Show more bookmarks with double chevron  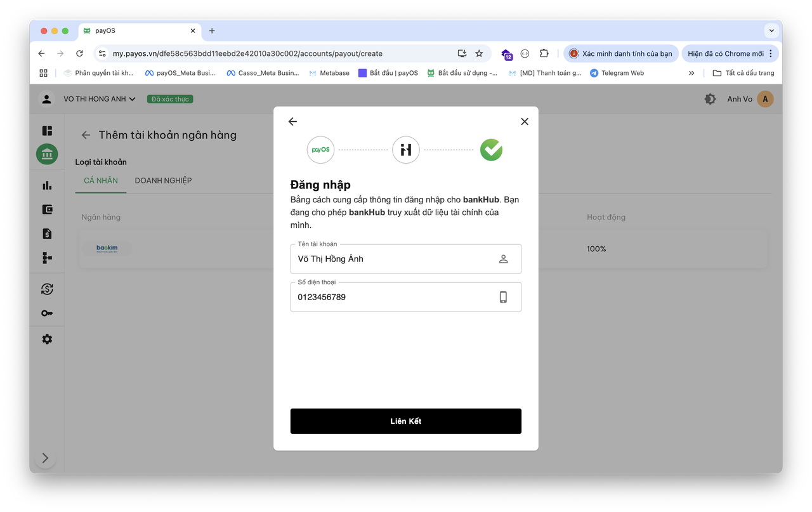[691, 73]
